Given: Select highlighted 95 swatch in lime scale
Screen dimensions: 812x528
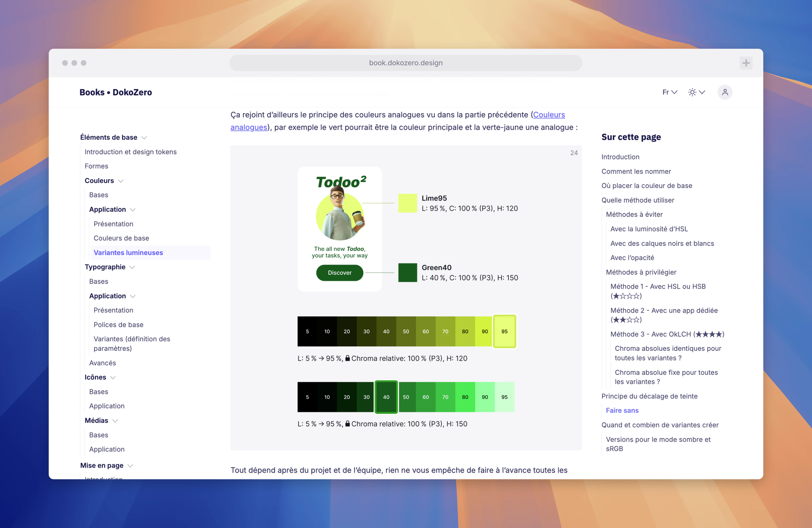Looking at the screenshot, I should (504, 331).
